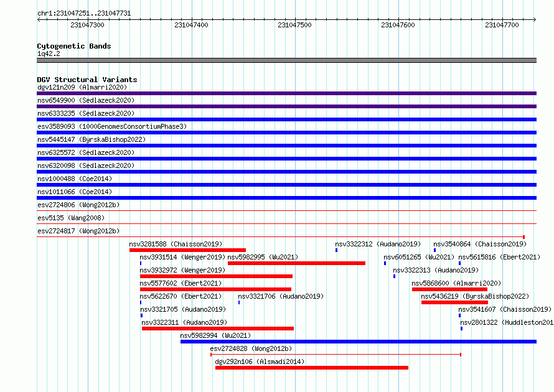Open nsv6549900 (Sedlazeck2020) variant entry

(x=86, y=100)
